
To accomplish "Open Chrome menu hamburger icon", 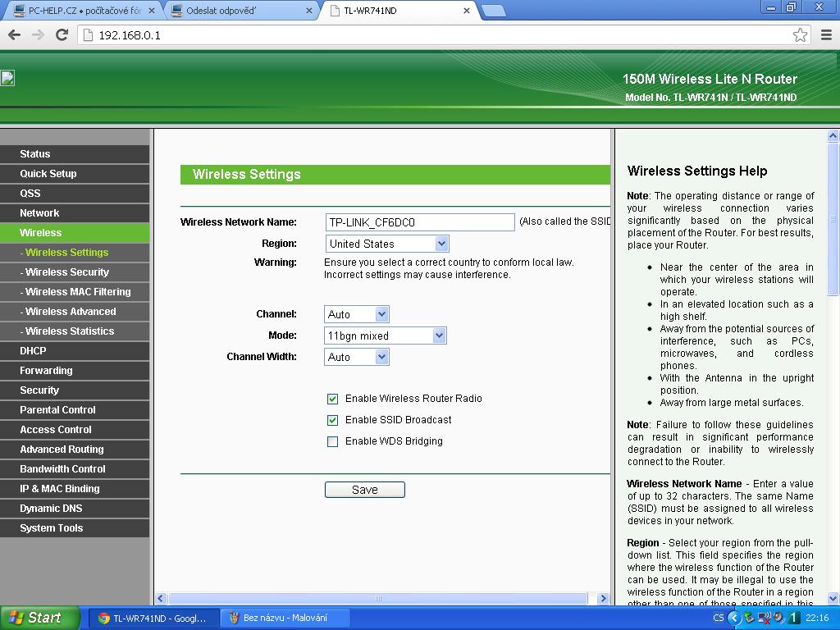I will (x=826, y=35).
